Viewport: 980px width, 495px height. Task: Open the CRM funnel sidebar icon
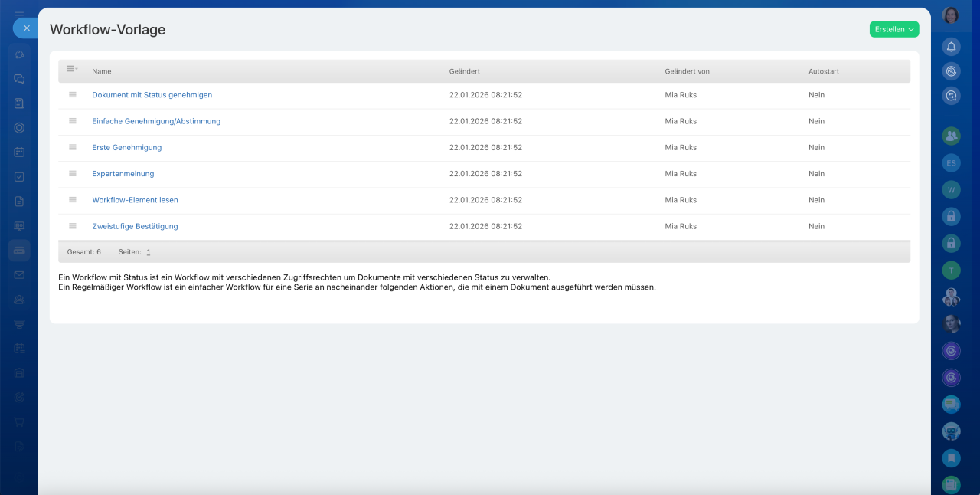coord(19,324)
